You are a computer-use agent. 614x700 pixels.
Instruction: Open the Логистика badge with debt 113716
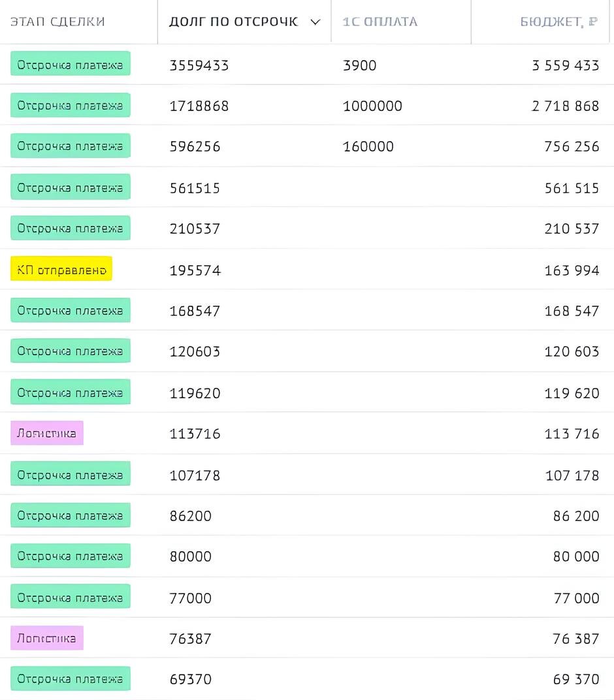[47, 433]
